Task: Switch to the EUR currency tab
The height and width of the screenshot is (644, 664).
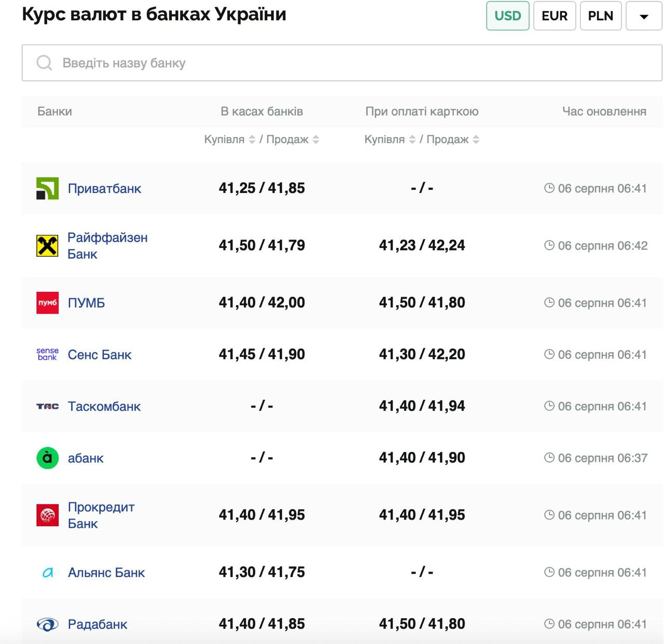Action: [555, 16]
